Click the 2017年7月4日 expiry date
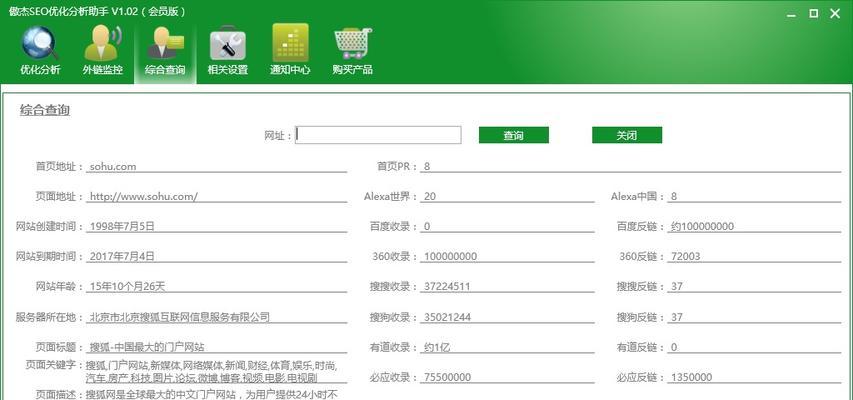 click(x=122, y=256)
